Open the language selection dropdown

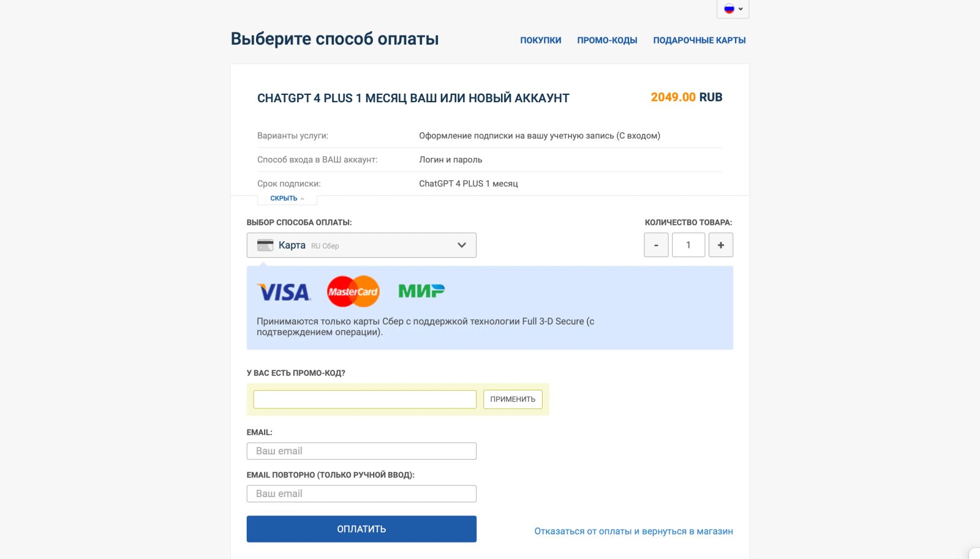740,9
